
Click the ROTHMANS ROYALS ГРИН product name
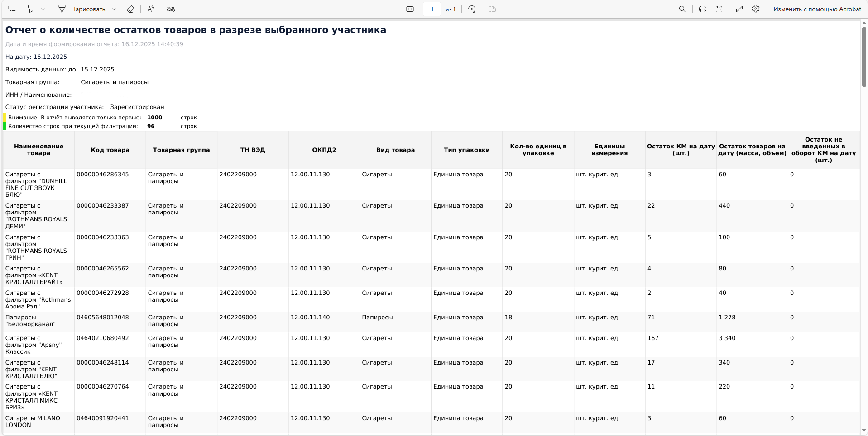(36, 247)
